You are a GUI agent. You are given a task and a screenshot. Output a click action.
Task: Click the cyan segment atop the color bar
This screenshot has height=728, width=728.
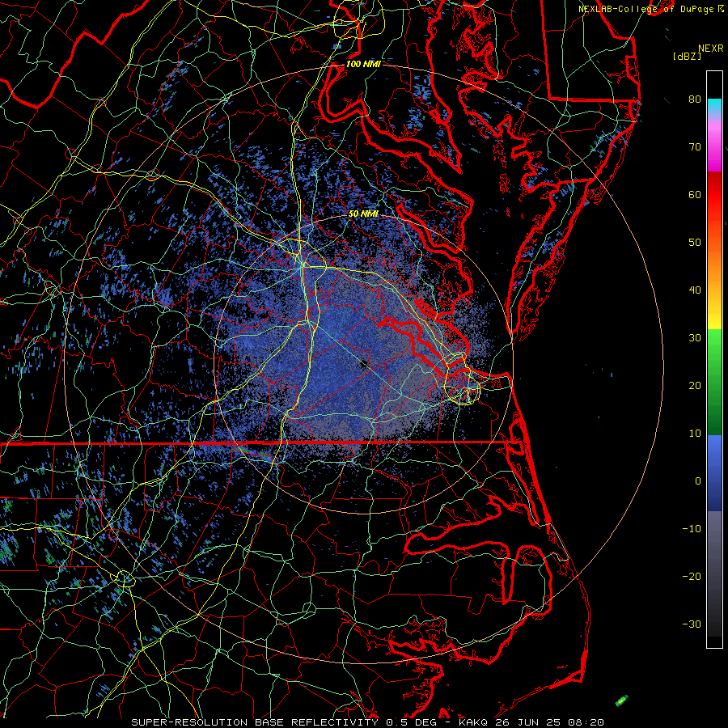[x=714, y=106]
